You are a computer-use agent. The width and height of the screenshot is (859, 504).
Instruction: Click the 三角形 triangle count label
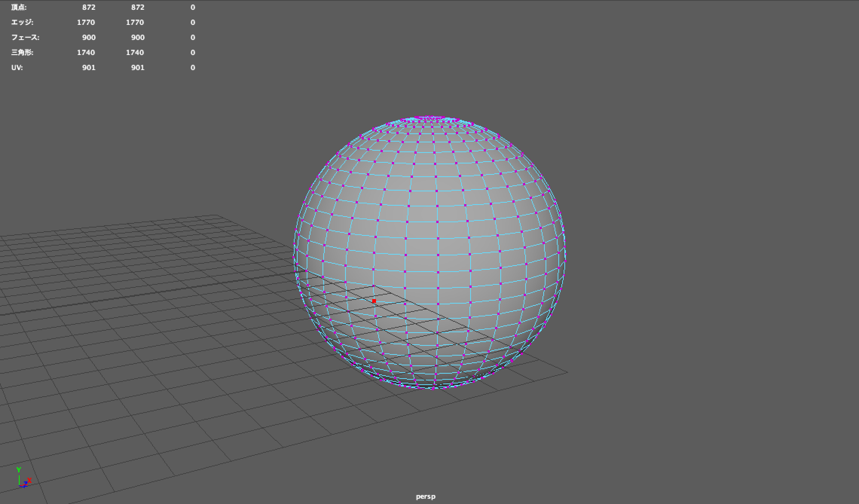[22, 53]
